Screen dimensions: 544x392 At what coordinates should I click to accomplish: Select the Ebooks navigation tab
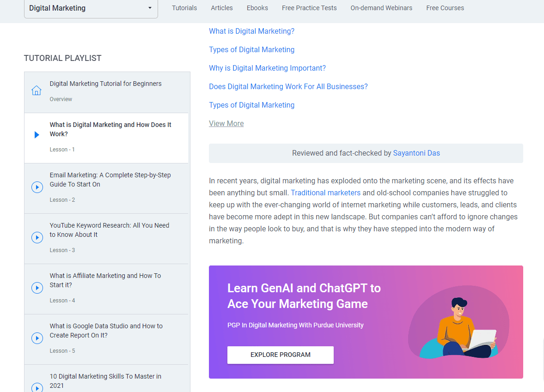(257, 8)
